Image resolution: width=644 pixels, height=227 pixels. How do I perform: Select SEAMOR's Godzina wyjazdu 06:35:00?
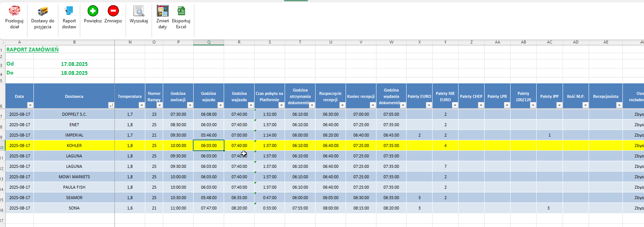[x=239, y=198]
